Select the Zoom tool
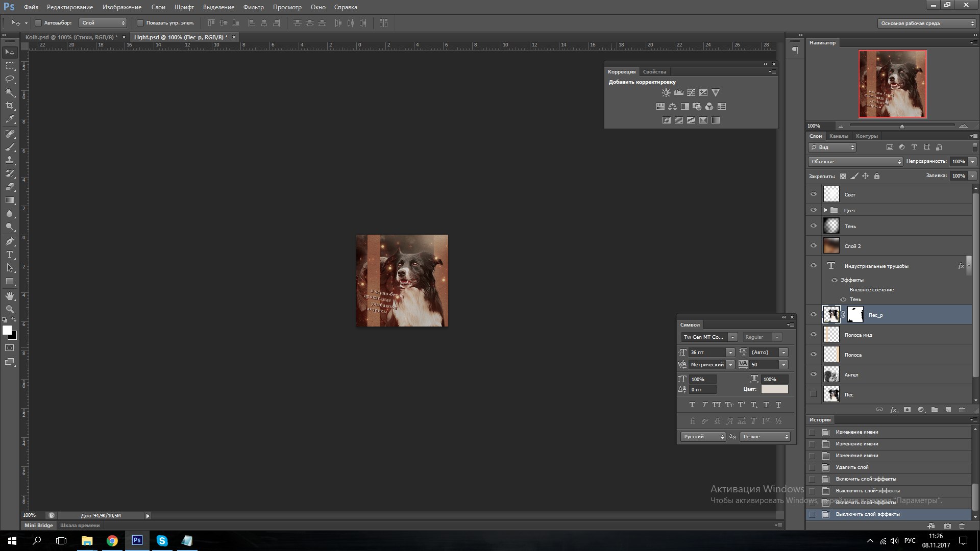 10,309
